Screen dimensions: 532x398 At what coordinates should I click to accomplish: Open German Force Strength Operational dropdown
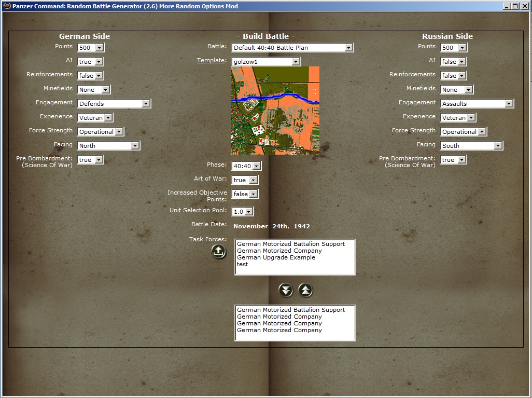[x=101, y=131]
